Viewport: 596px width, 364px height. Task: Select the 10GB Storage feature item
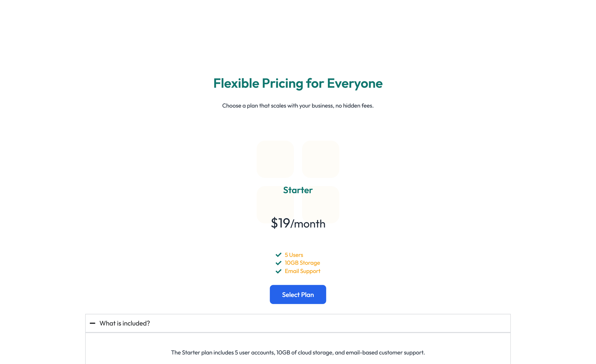[x=302, y=263]
